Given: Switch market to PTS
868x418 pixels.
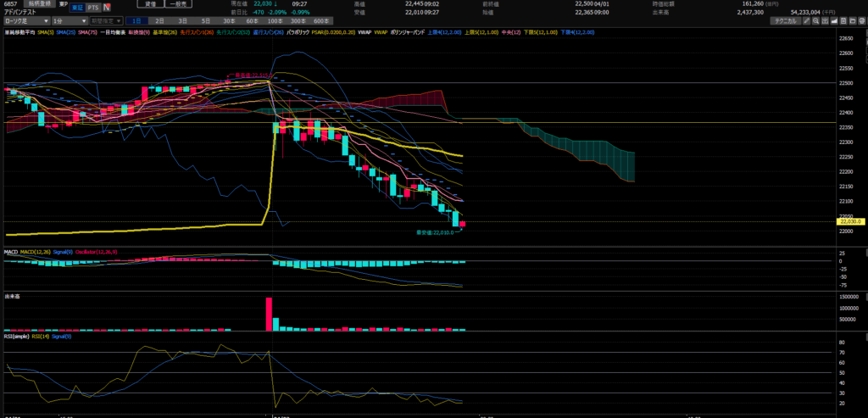Looking at the screenshot, I should (x=92, y=8).
